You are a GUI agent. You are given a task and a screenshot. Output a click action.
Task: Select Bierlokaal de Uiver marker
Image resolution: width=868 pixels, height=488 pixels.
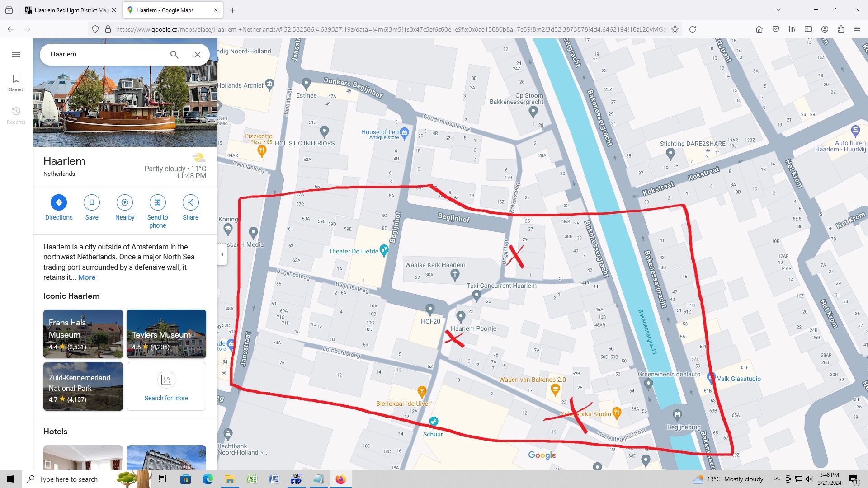tap(422, 391)
